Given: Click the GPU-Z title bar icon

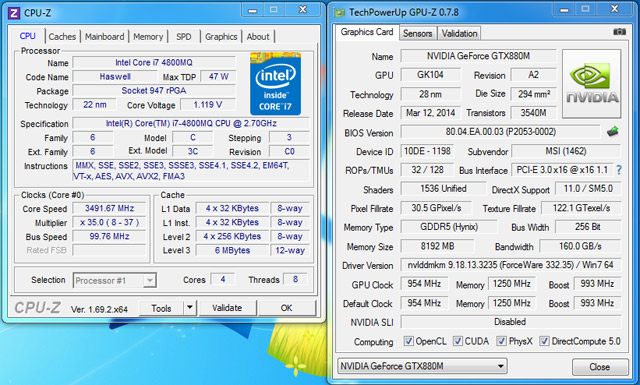Looking at the screenshot, I should point(340,13).
